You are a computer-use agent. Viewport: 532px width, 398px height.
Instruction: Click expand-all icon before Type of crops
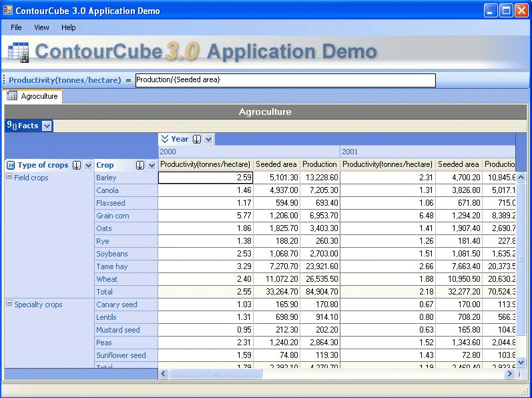(11, 165)
